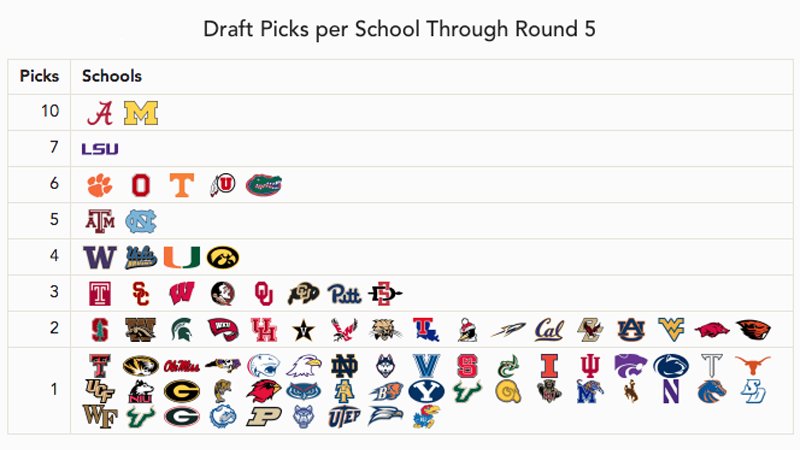800x450 pixels.
Task: Click the Florida Gators head logo
Action: pos(264,185)
